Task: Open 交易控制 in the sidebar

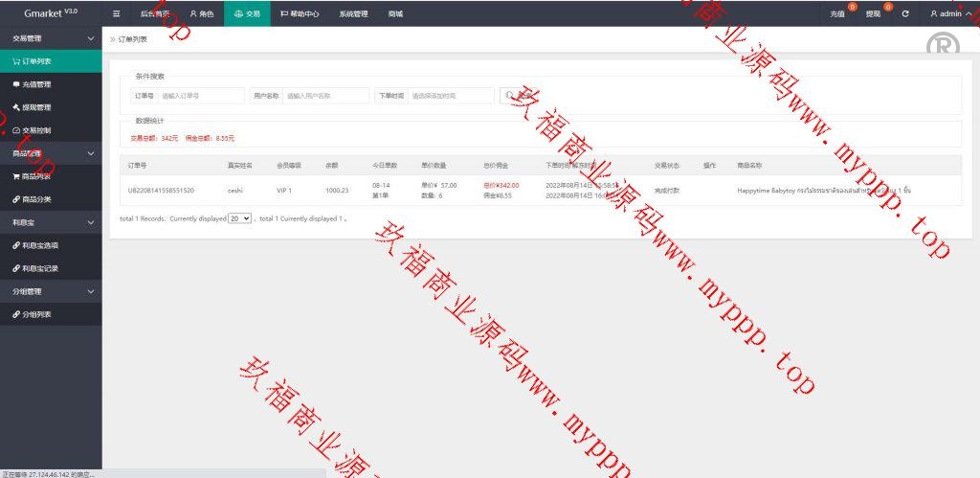Action: (x=37, y=130)
